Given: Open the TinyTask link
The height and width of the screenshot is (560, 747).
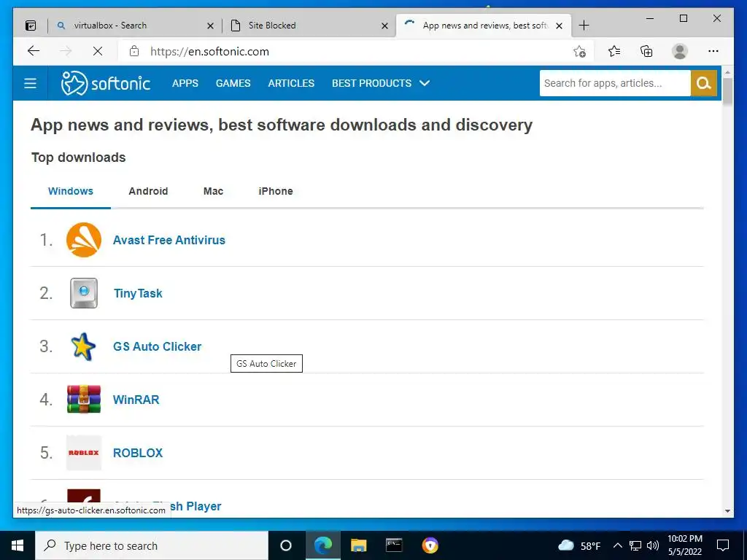Looking at the screenshot, I should (x=138, y=293).
